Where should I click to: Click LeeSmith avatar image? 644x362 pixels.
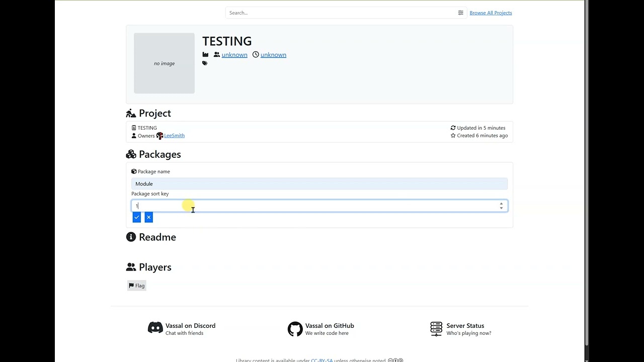(x=160, y=136)
